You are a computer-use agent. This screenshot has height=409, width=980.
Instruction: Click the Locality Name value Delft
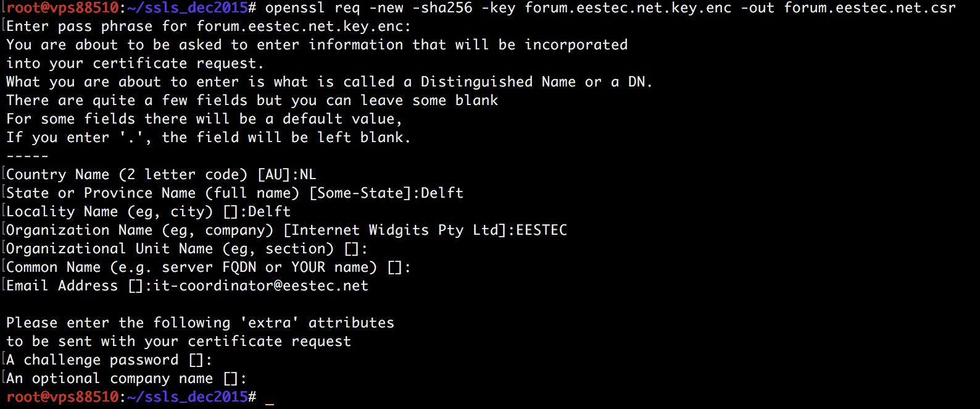[x=269, y=212]
